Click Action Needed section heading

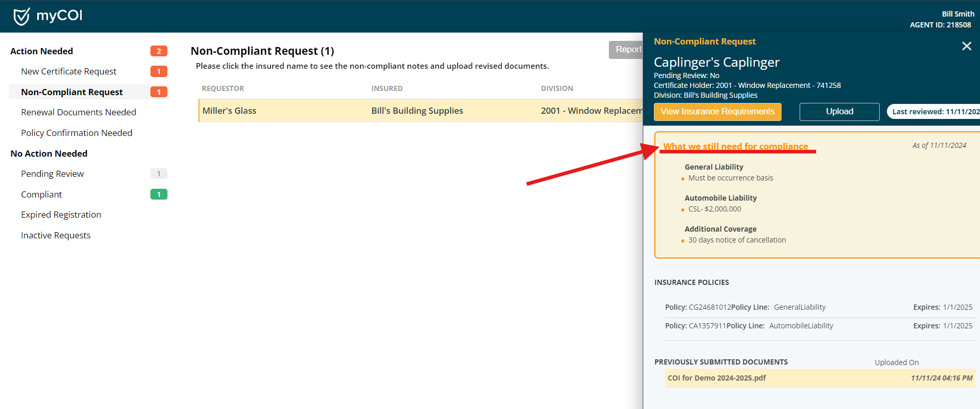point(42,51)
